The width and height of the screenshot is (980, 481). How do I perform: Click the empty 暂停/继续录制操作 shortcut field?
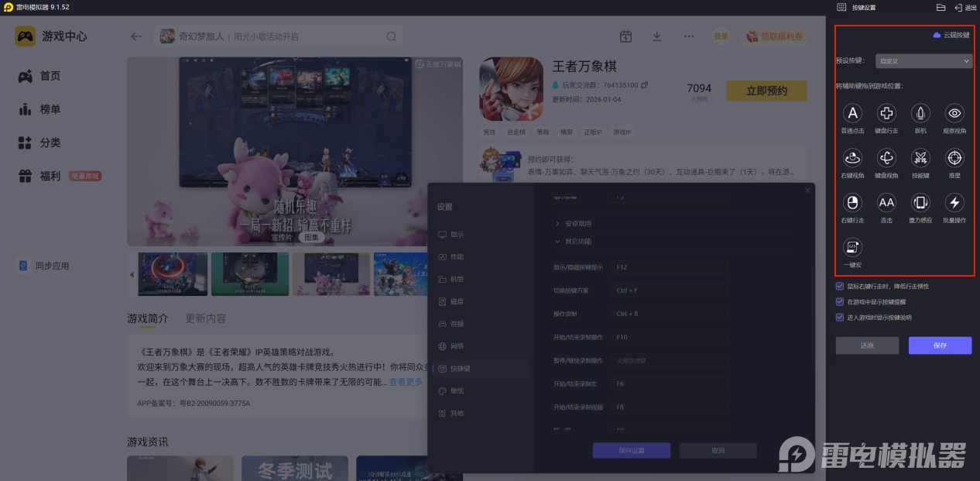click(x=670, y=361)
